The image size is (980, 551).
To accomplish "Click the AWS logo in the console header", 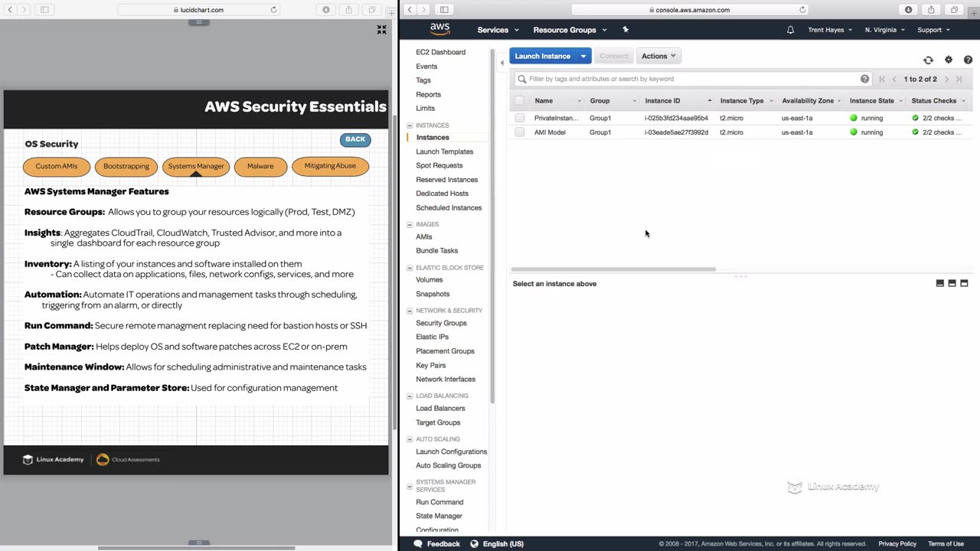I will [x=439, y=29].
